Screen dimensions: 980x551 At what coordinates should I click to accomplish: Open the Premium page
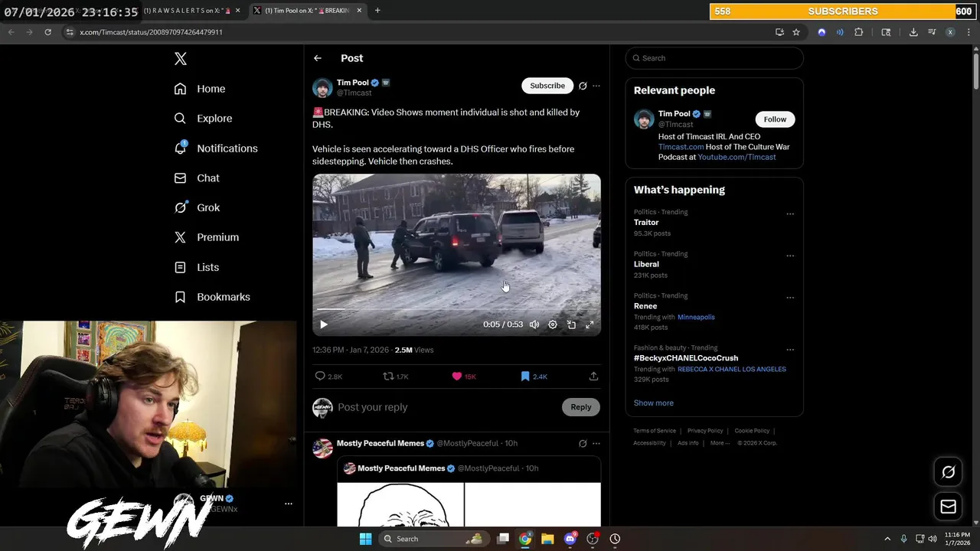[207, 237]
